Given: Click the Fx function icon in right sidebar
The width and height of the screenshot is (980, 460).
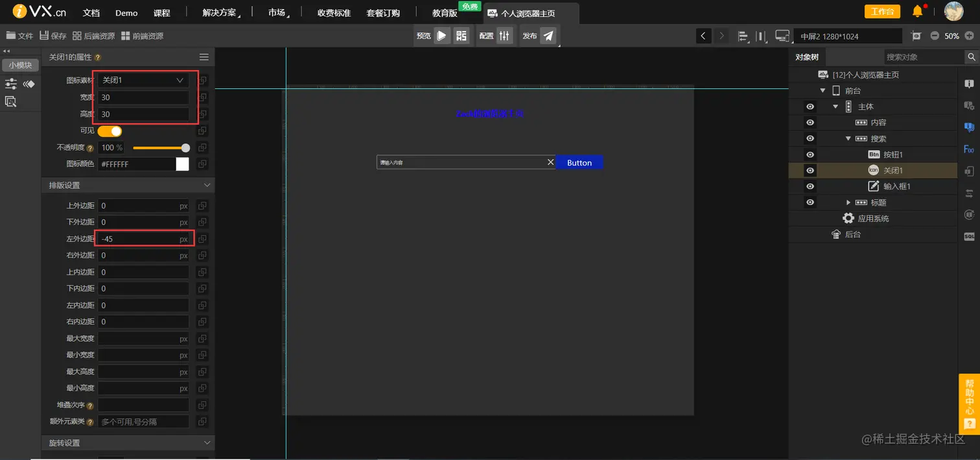Looking at the screenshot, I should click(x=969, y=150).
